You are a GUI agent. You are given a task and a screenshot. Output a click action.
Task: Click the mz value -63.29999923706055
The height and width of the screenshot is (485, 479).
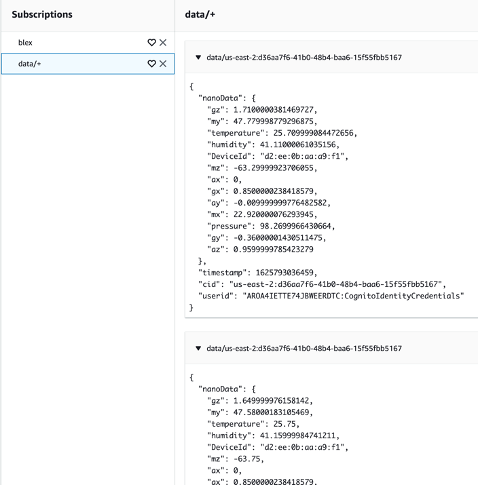pos(273,168)
